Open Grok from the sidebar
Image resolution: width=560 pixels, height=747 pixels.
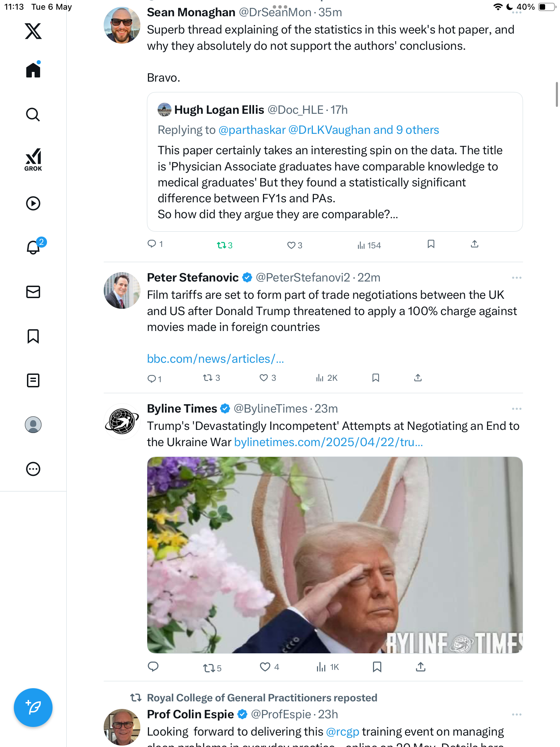pos(33,159)
